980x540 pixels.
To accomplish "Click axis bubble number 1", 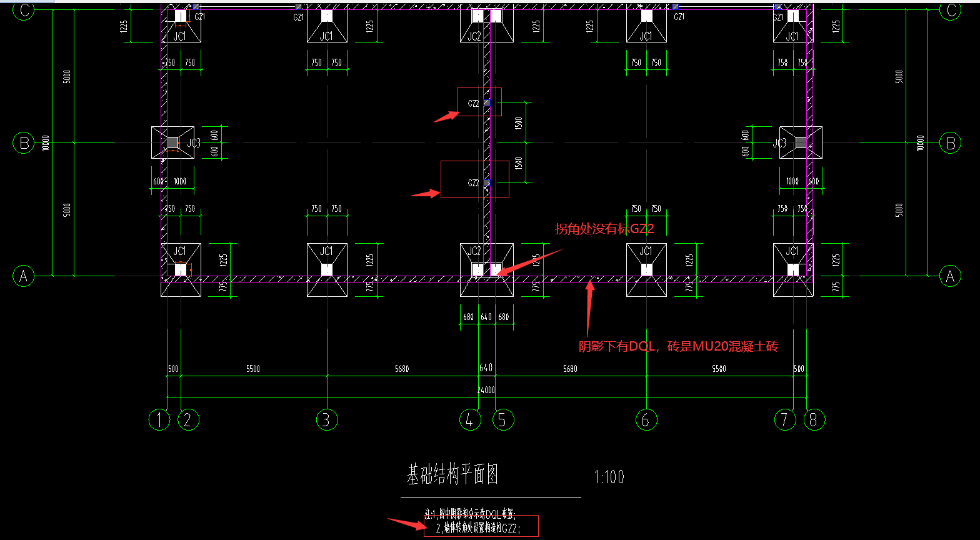I will (x=160, y=419).
